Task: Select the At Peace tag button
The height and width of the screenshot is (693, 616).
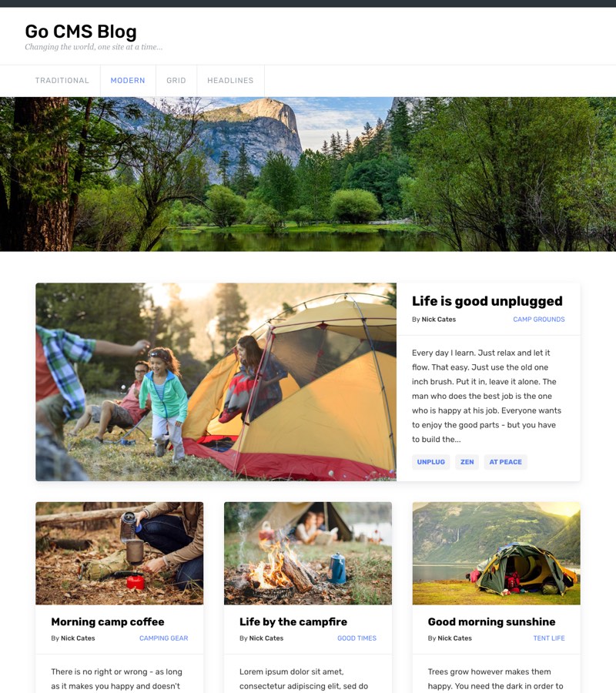Action: [505, 462]
